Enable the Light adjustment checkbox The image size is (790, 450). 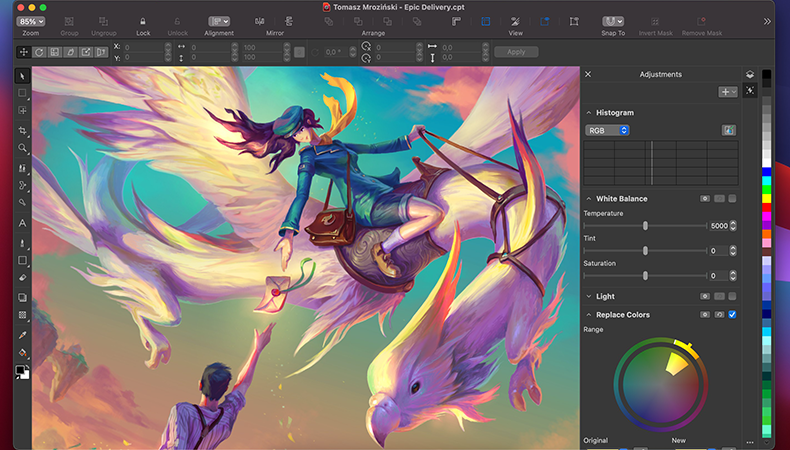[x=732, y=296]
